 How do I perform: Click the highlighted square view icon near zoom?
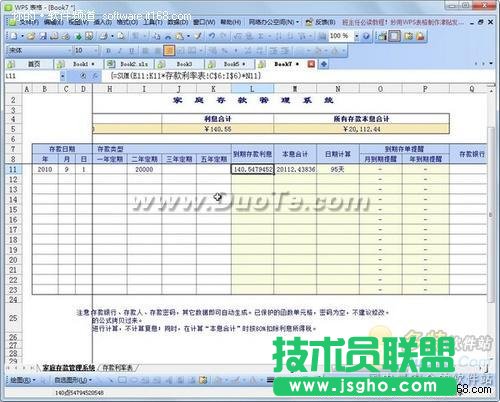pos(394,36)
